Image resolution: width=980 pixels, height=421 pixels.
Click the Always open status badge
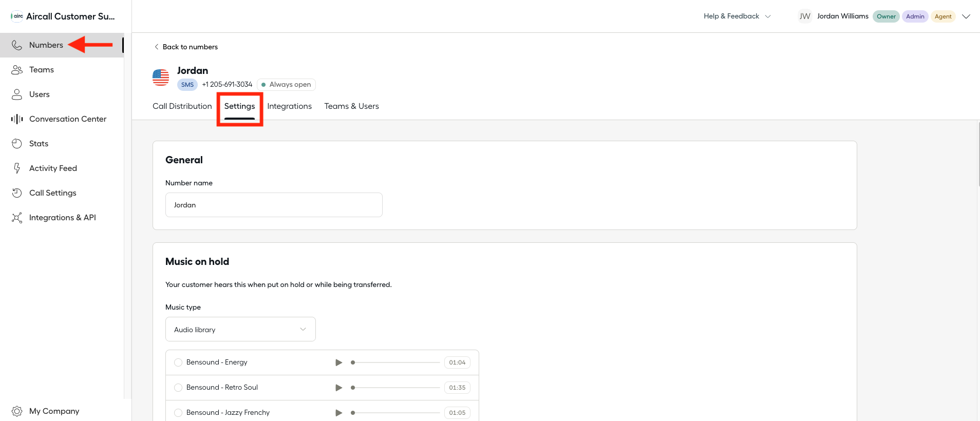coord(286,85)
